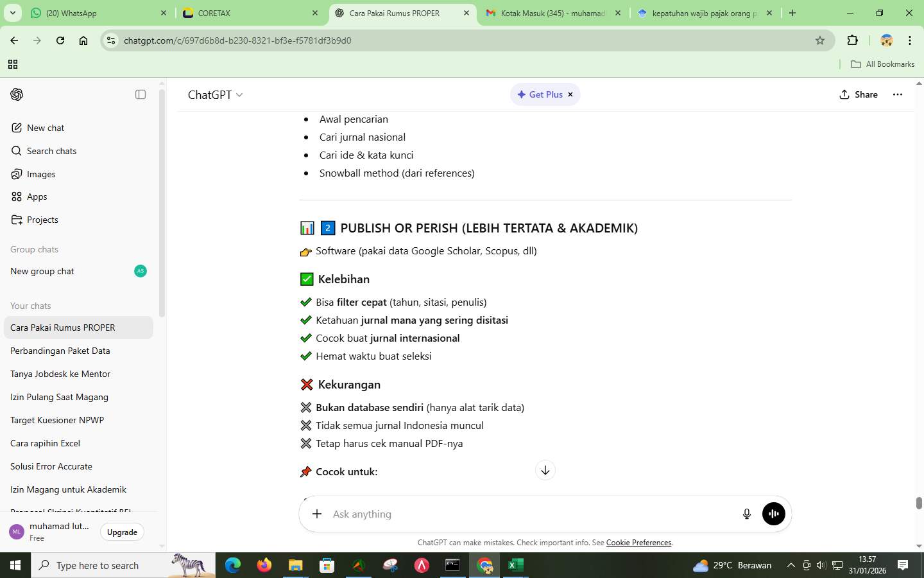Open Cookie Preferences link

click(x=638, y=543)
